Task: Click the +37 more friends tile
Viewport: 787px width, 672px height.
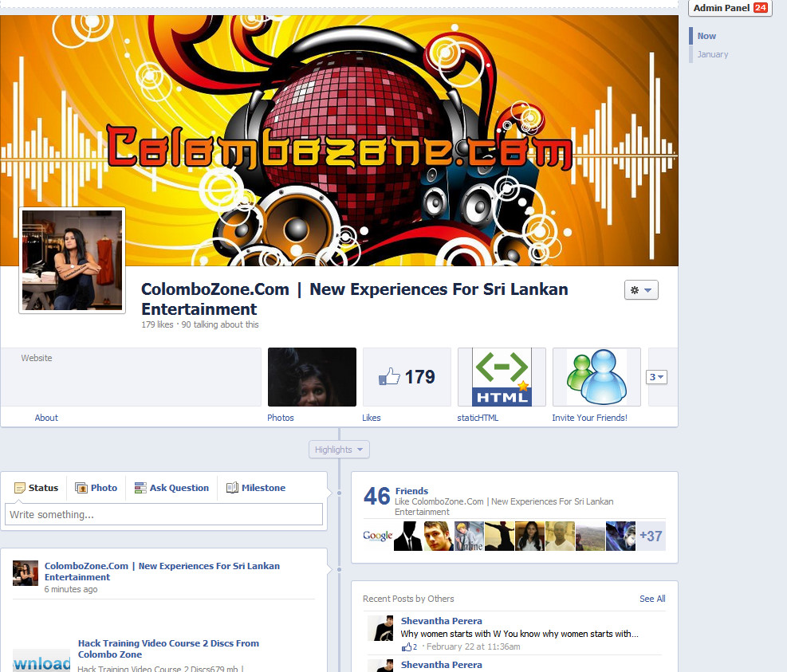Action: [651, 536]
